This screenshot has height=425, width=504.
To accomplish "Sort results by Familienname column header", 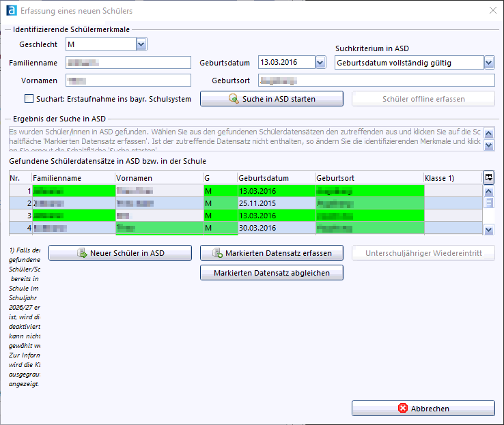I will 72,177.
